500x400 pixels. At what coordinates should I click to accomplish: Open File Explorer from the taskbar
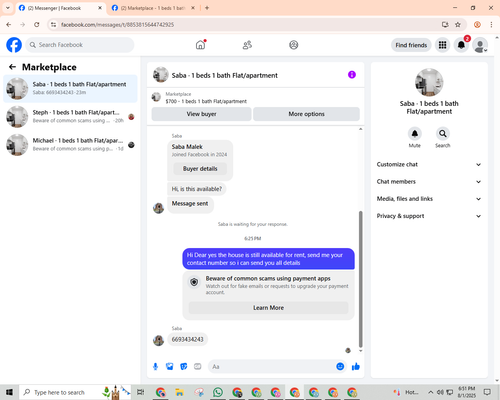tap(180, 392)
